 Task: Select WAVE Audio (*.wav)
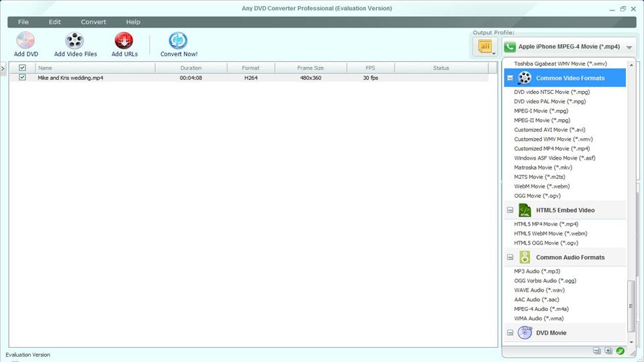pyautogui.click(x=539, y=290)
